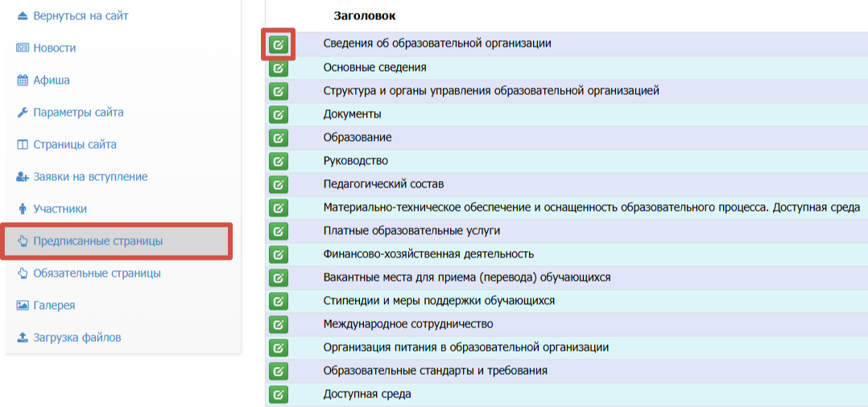
Task: Open edit icon for 'Платные образовательные услуги'
Action: click(x=278, y=231)
